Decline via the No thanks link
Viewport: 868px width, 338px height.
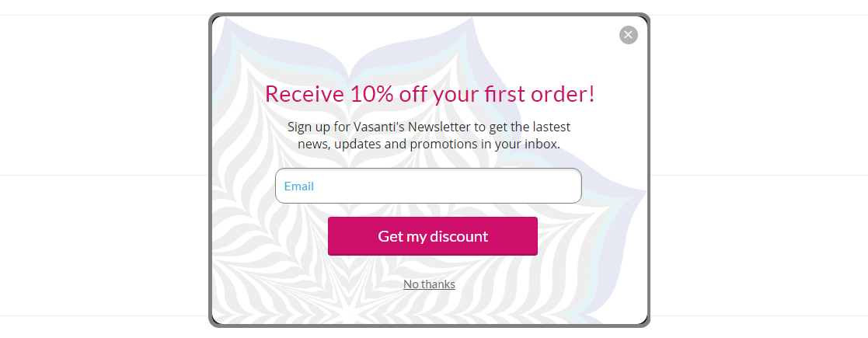pos(429,284)
